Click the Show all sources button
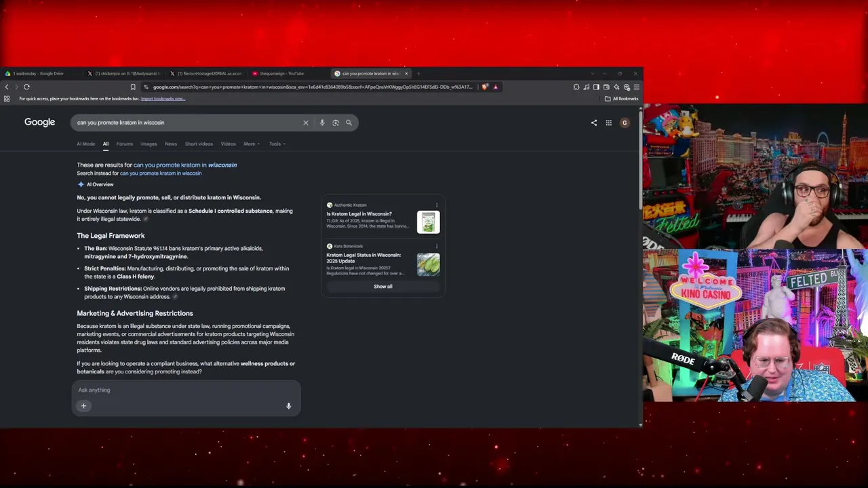The height and width of the screenshot is (488, 868). (383, 287)
